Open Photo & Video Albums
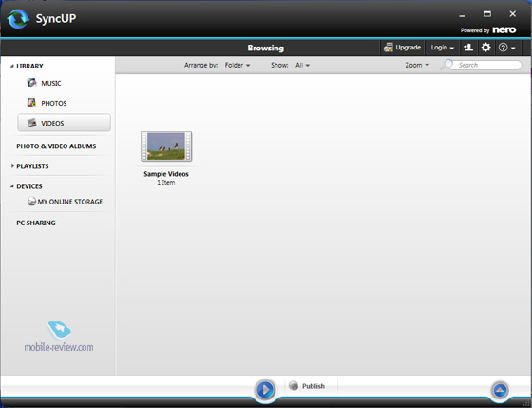This screenshot has height=408, width=532. (56, 146)
